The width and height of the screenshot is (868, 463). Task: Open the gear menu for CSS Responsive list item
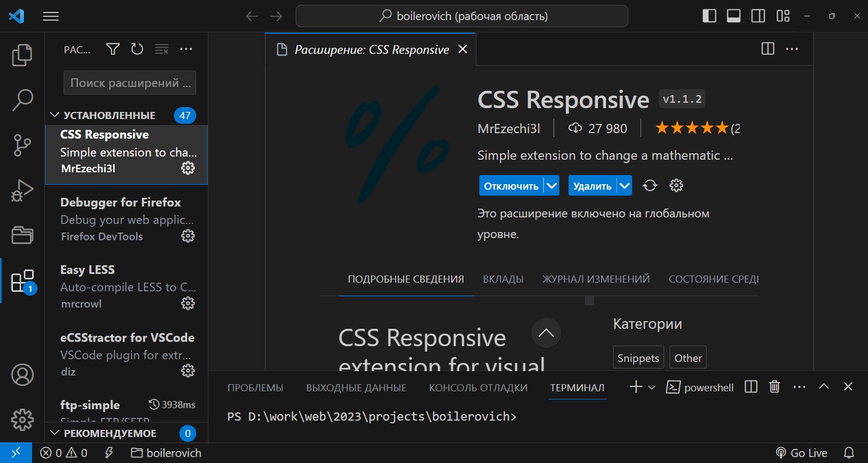pos(188,168)
